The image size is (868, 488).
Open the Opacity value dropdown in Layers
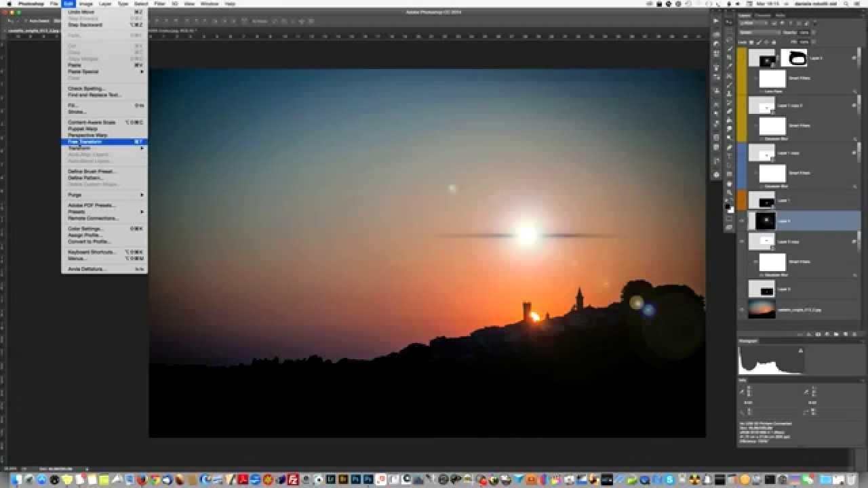(x=813, y=32)
